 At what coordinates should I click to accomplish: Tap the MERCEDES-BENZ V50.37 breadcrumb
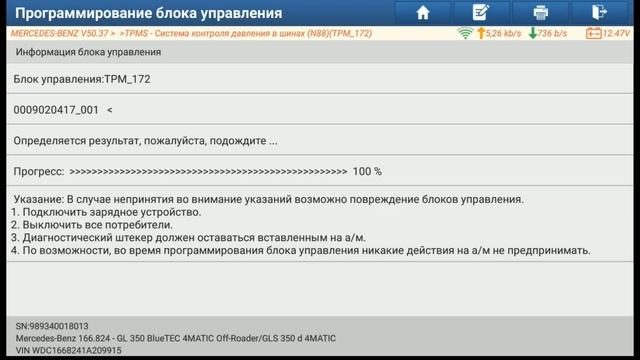(60, 33)
